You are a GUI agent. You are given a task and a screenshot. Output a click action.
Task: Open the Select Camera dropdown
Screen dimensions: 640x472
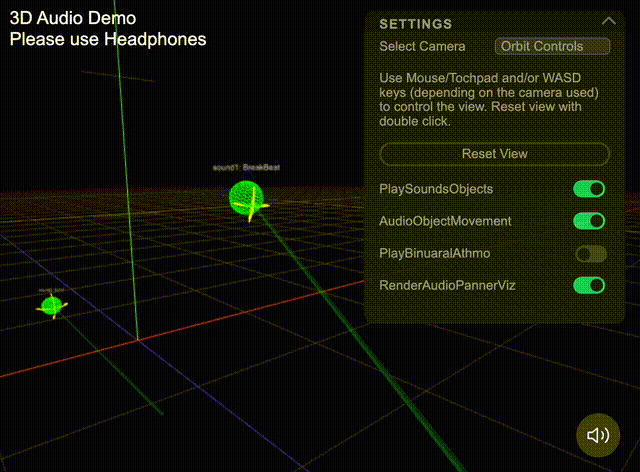point(552,46)
